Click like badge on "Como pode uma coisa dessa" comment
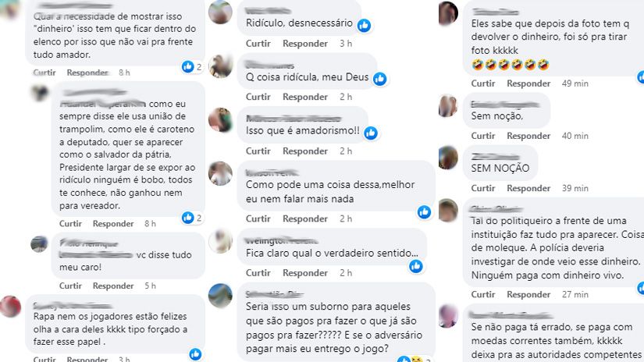This screenshot has height=362, width=644. coord(424,211)
